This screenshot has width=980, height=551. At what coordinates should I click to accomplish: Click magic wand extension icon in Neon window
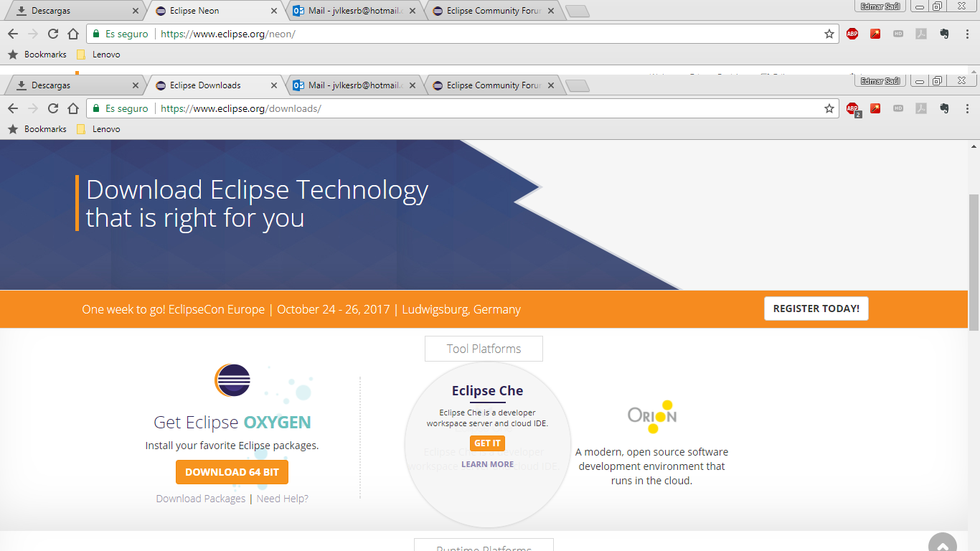pos(875,34)
